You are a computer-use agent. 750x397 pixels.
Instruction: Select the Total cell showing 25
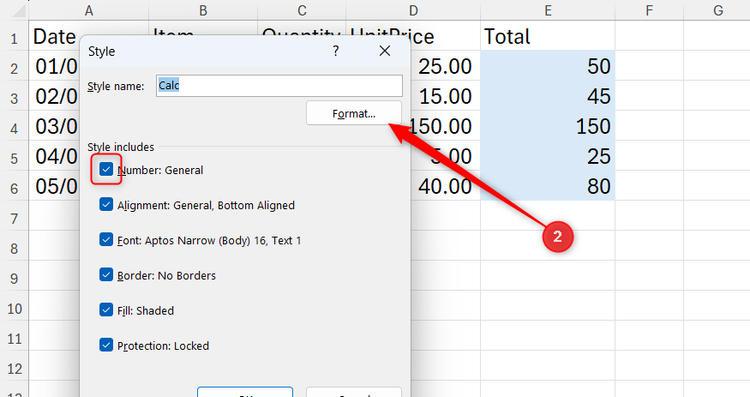tap(548, 156)
